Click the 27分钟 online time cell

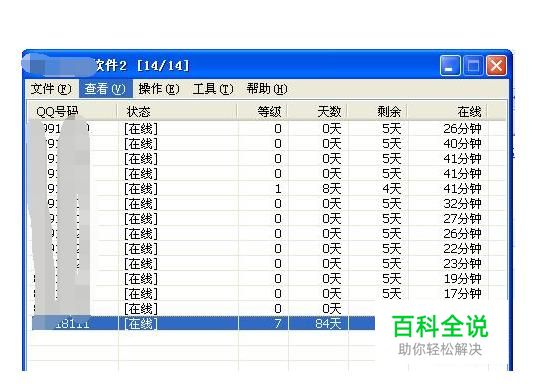(462, 219)
